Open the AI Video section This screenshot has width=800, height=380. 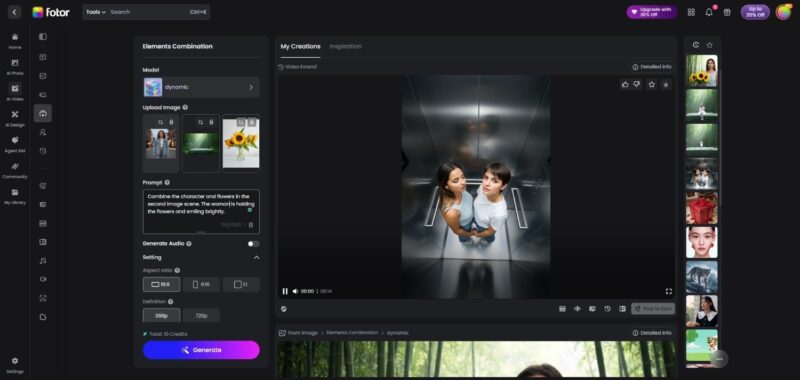pos(15,92)
